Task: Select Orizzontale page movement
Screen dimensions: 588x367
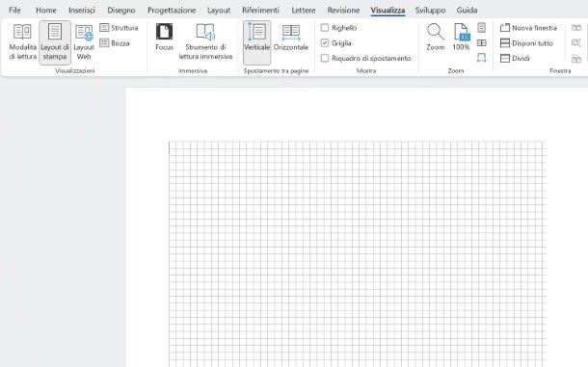Action: click(x=291, y=37)
